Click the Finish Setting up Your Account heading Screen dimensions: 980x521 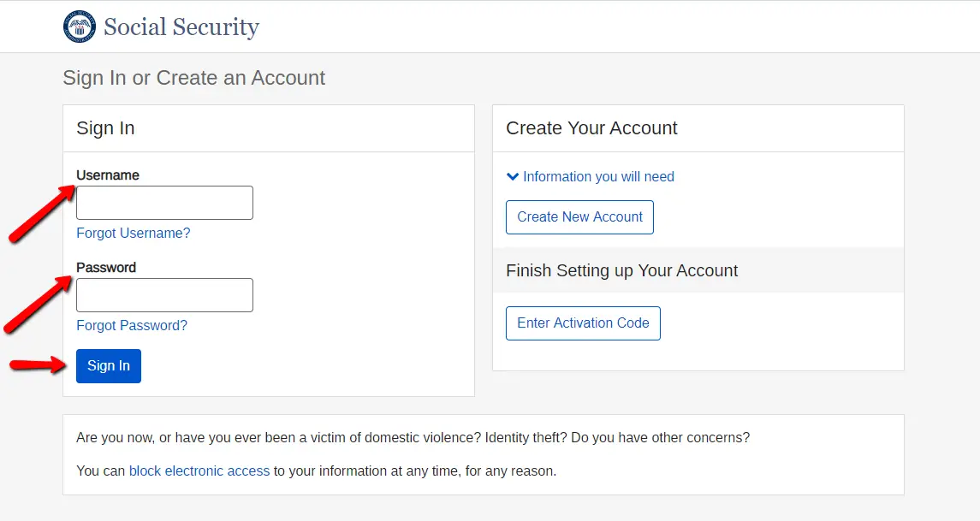click(x=621, y=270)
